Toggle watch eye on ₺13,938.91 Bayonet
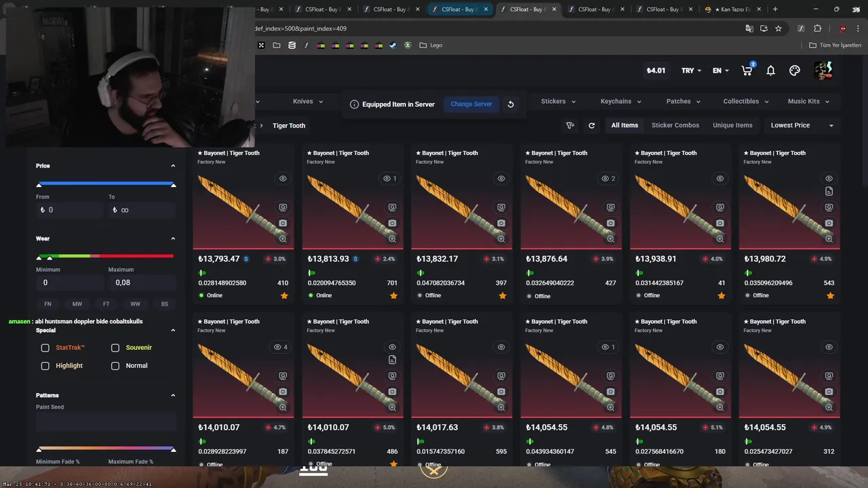868x488 pixels. pyautogui.click(x=719, y=179)
